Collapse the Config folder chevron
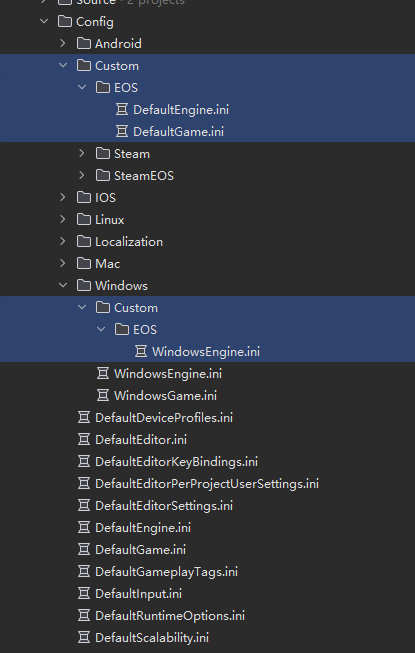Screen dimensions: 415x653 coord(44,21)
